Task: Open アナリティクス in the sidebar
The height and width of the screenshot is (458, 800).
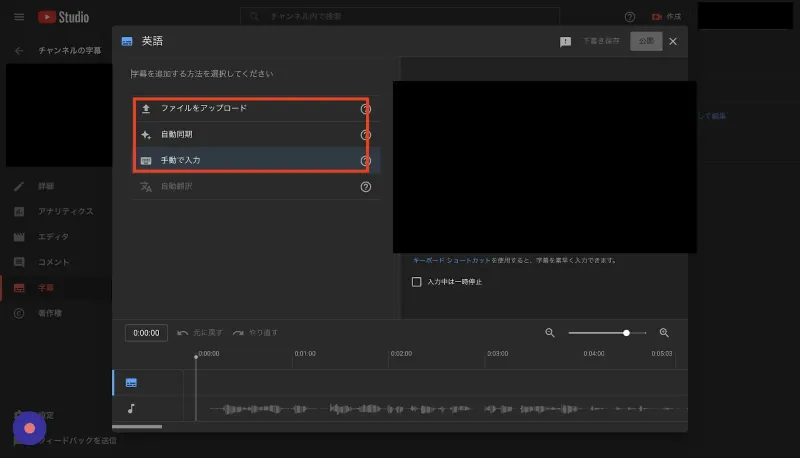Action: (x=65, y=211)
